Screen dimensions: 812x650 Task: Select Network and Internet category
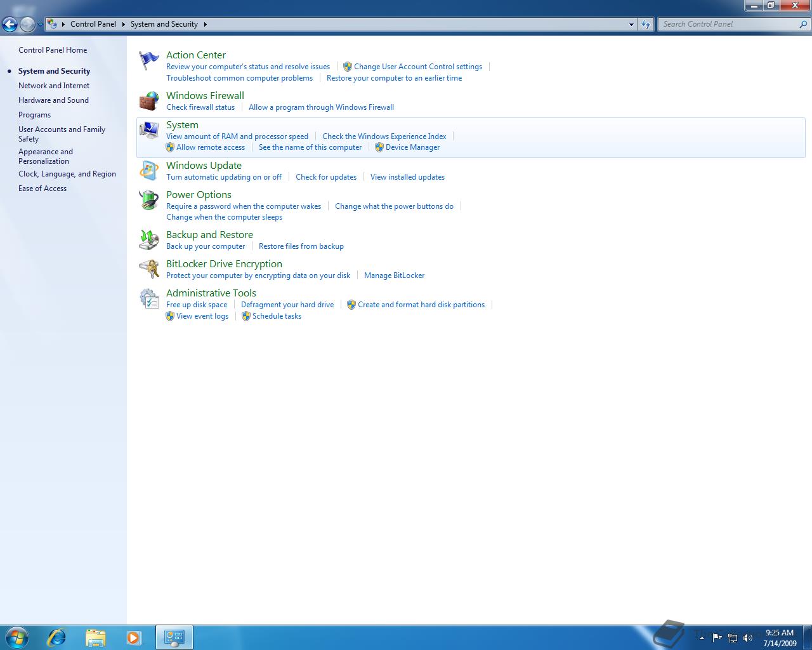pos(54,86)
